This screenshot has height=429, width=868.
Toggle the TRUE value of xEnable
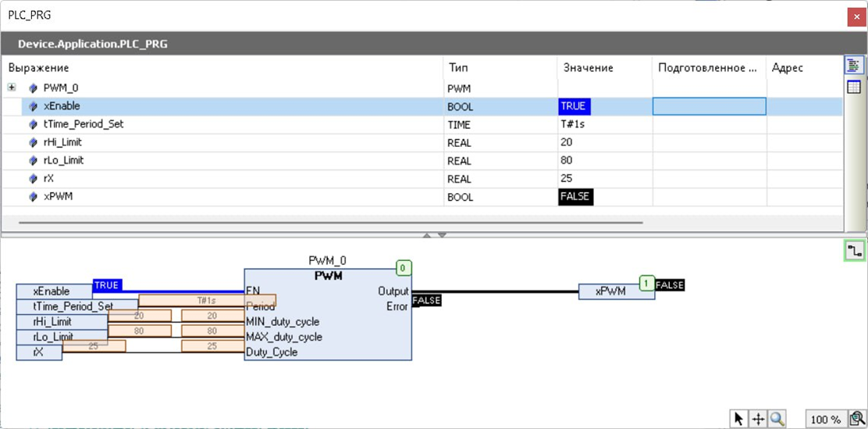[575, 106]
